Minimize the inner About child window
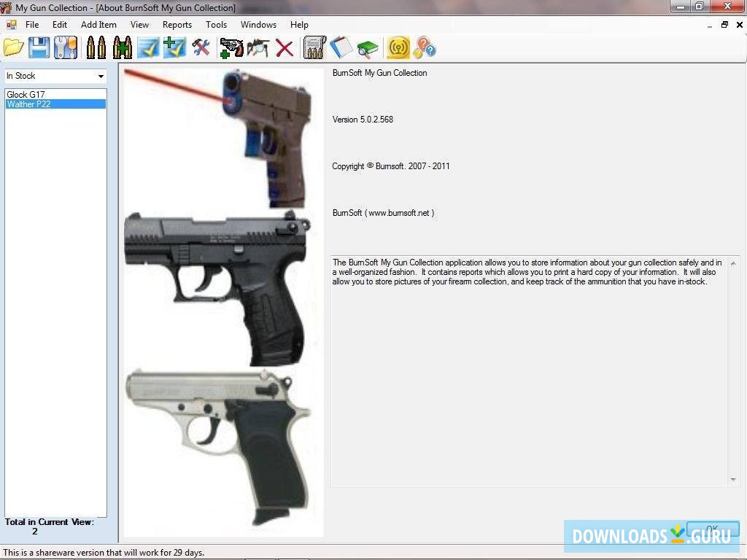Screen dimensions: 747x560 710,26
